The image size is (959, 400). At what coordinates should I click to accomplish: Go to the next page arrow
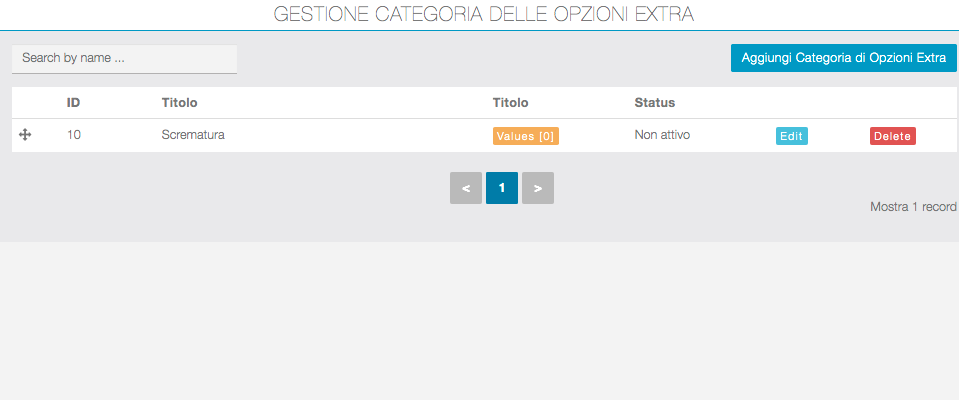tap(538, 188)
